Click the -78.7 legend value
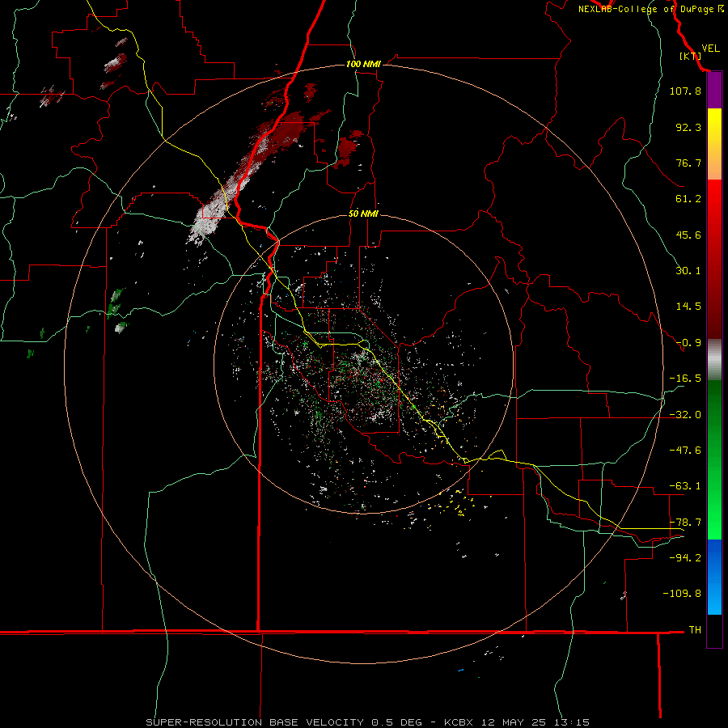 [x=685, y=523]
